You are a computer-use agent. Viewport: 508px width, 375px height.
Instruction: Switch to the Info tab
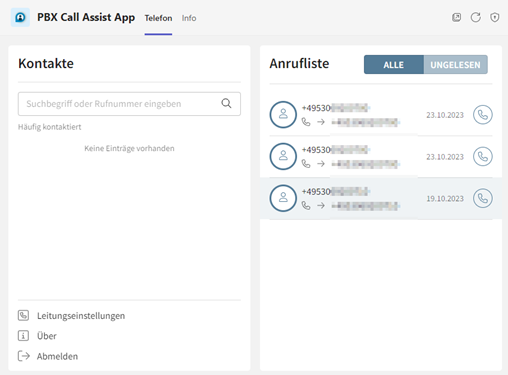click(x=189, y=18)
